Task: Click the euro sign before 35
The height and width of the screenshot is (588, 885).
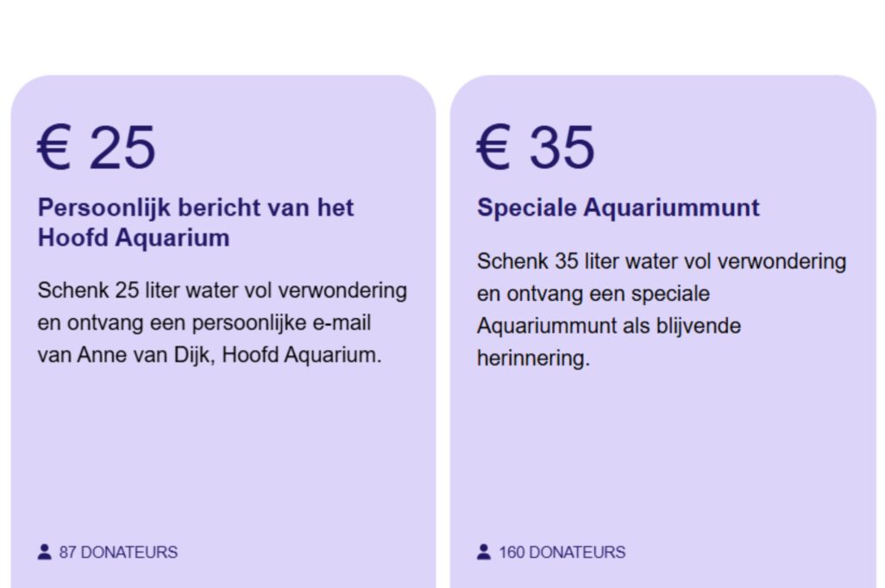Action: point(493,147)
